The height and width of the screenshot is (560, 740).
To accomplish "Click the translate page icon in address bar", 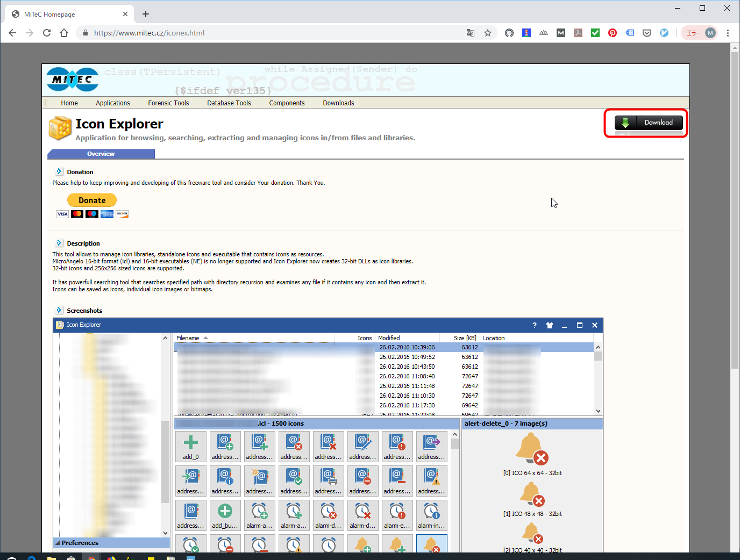I will [x=471, y=33].
